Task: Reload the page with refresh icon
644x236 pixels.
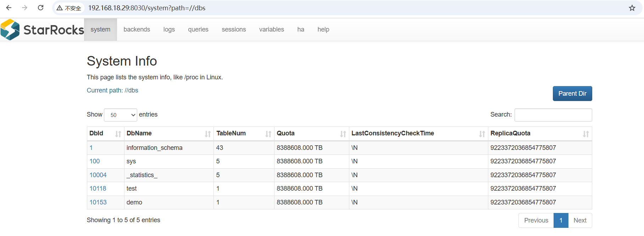Action: coord(41,8)
